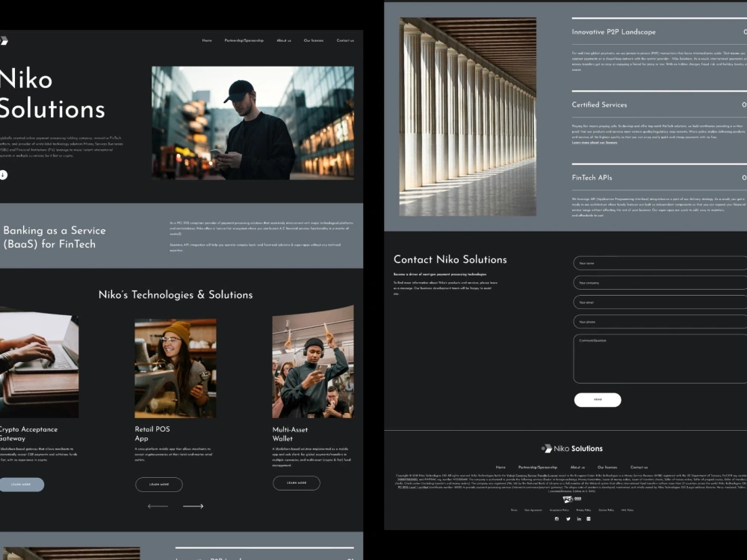Click the Your company input field
The width and height of the screenshot is (747, 560).
tap(660, 282)
